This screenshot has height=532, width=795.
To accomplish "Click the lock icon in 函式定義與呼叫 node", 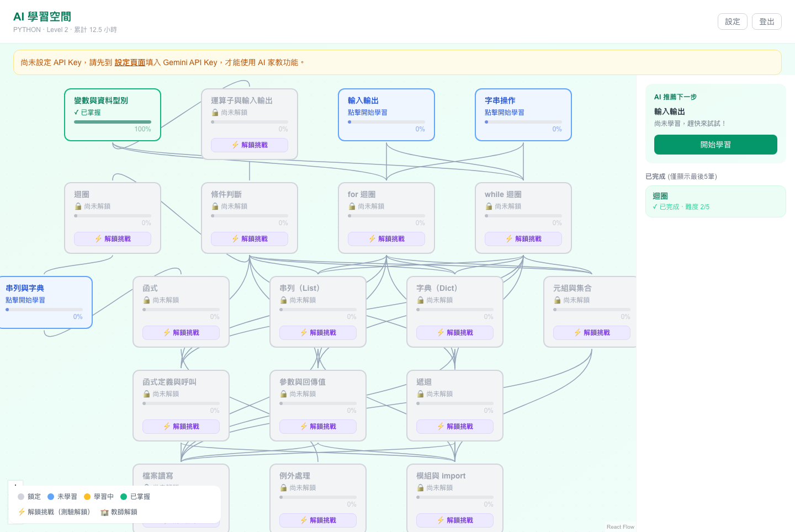I will [146, 394].
